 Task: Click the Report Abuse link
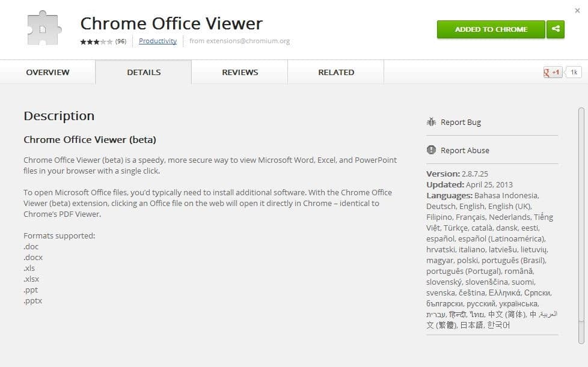click(x=465, y=150)
